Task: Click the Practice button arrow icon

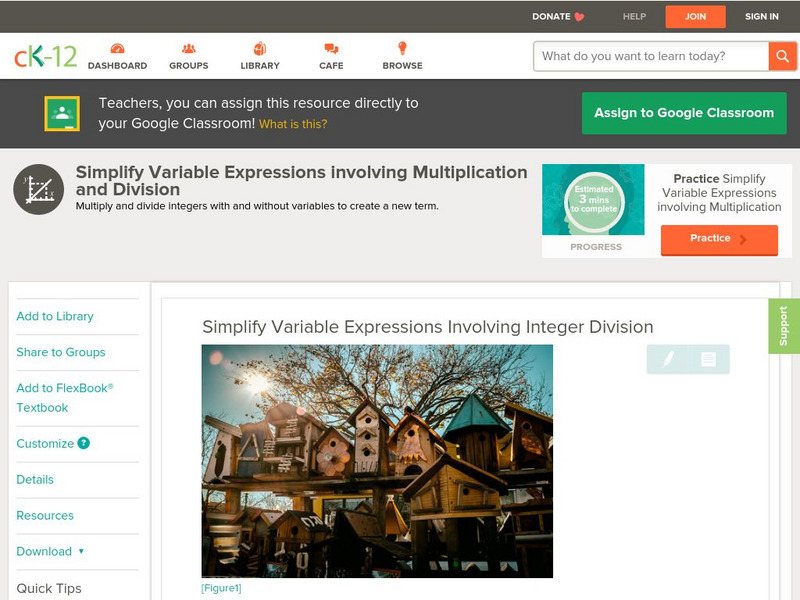Action: (x=743, y=239)
